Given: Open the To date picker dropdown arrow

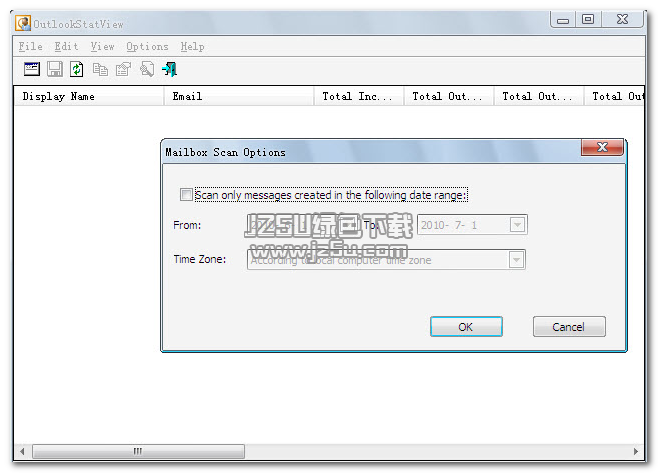Looking at the screenshot, I should pyautogui.click(x=517, y=225).
